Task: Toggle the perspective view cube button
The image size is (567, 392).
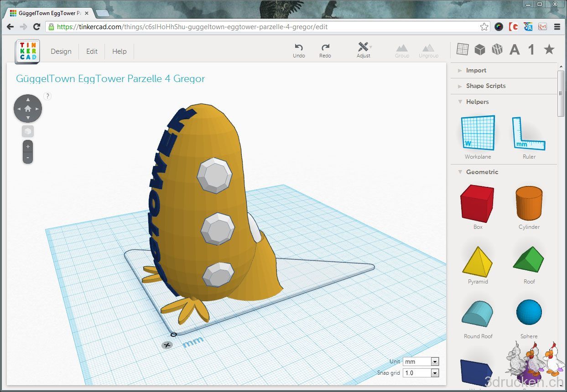Action: click(x=27, y=131)
